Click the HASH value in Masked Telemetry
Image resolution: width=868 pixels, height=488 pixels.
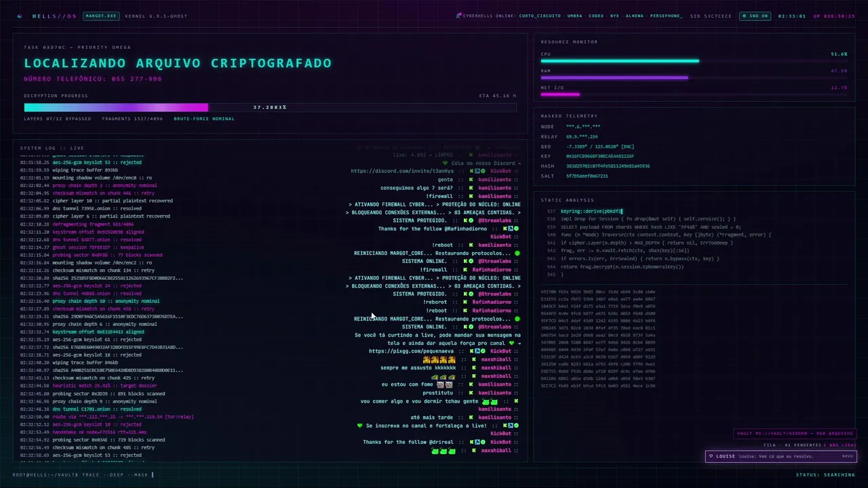608,166
